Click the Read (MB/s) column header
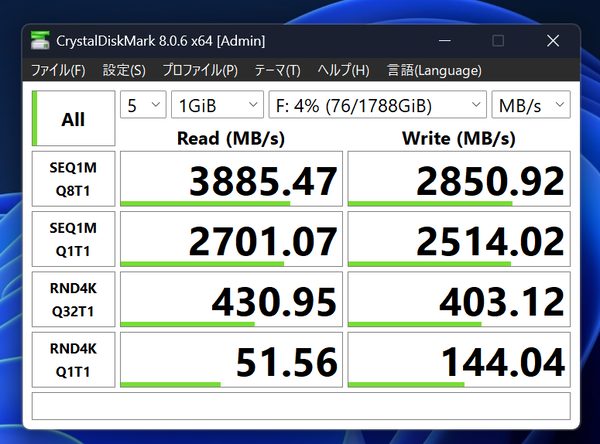The height and width of the screenshot is (444, 600). 231,138
